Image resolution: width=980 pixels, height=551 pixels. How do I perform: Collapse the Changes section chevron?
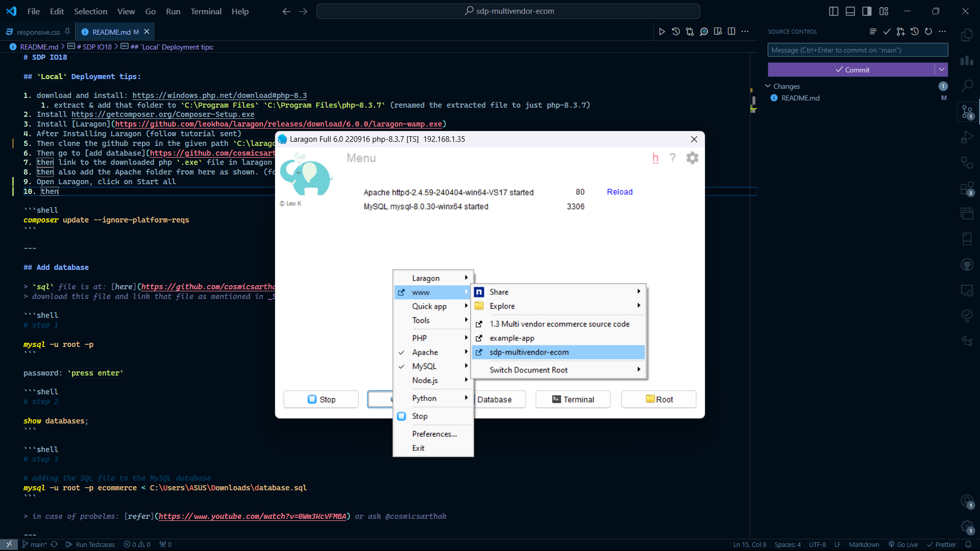click(x=768, y=86)
